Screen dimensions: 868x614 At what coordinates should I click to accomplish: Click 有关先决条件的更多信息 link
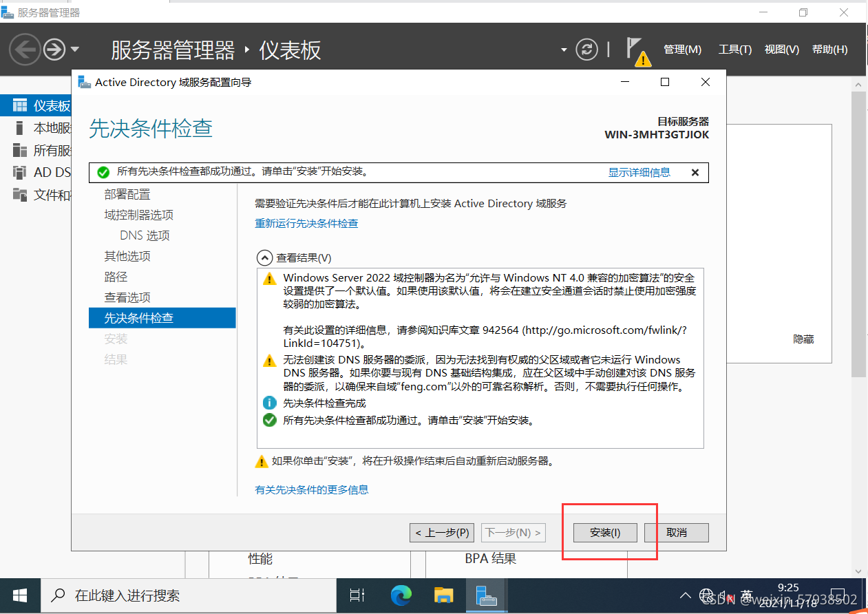312,490
